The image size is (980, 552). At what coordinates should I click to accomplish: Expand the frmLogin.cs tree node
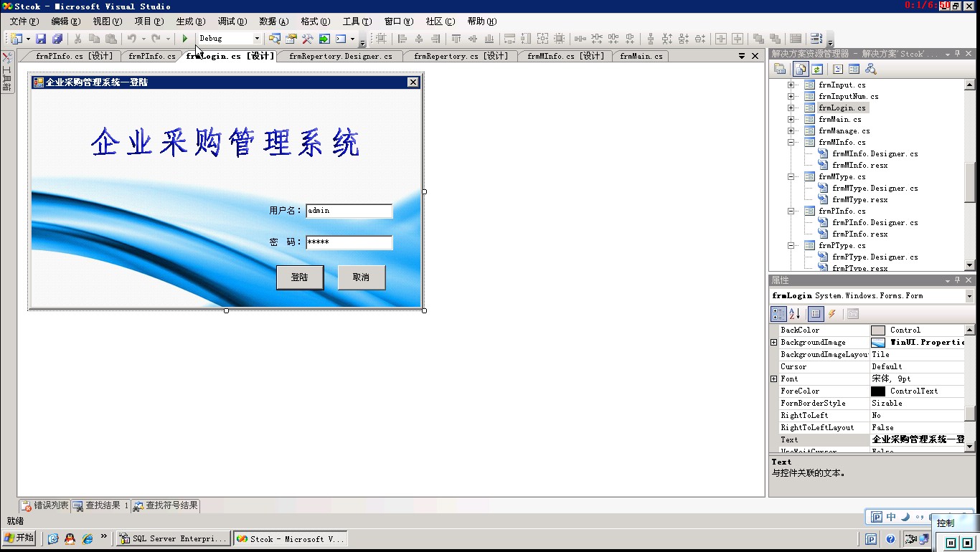click(791, 108)
